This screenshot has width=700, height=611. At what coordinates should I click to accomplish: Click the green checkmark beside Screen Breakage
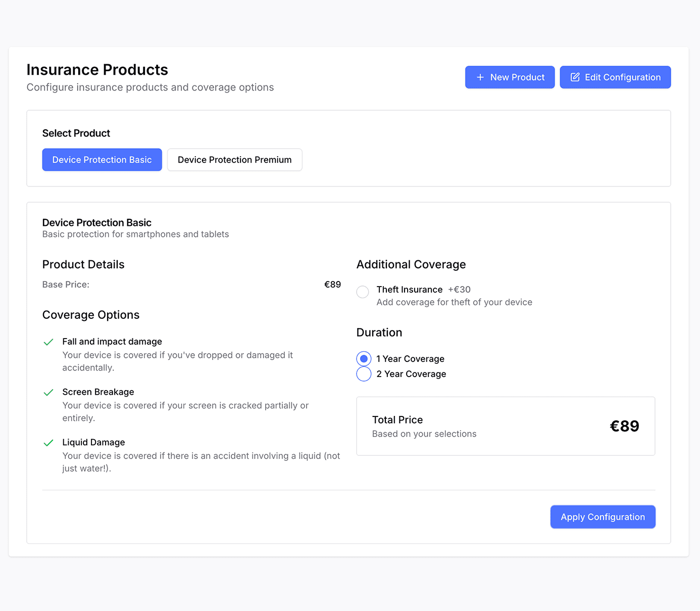click(48, 393)
